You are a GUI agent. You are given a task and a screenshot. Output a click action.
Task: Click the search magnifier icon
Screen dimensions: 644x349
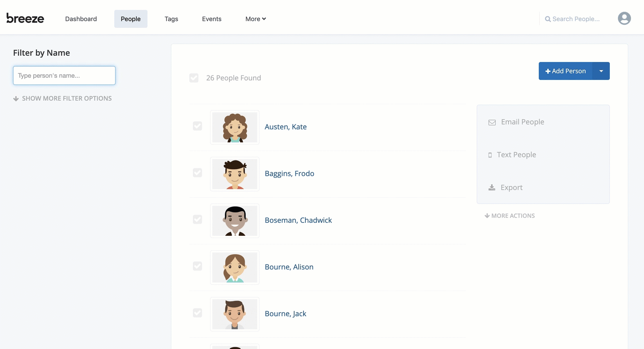point(548,19)
